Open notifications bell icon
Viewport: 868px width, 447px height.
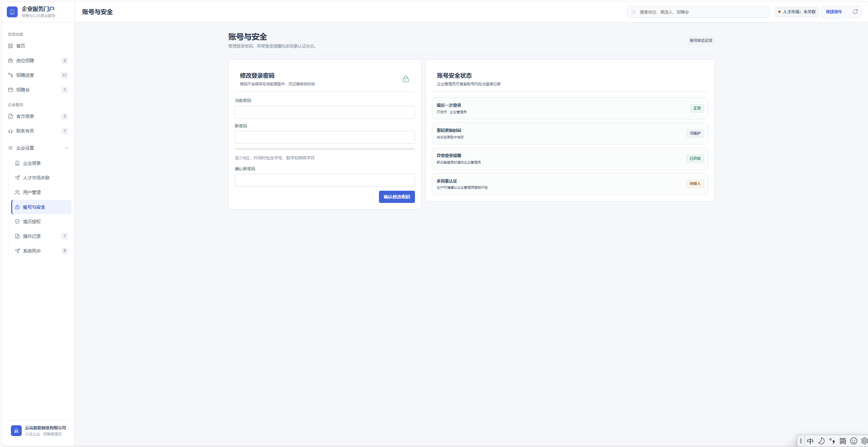tap(855, 12)
